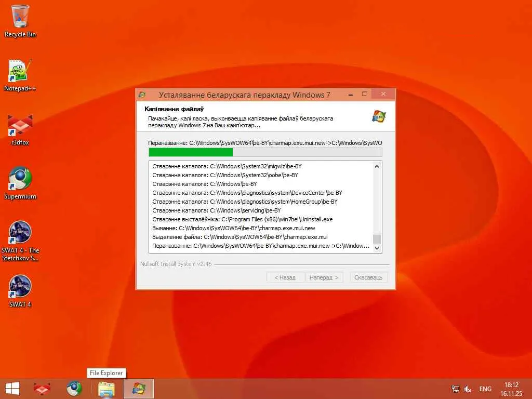The width and height of the screenshot is (532, 399).
Task: Select log line ending with HomeGroup\be-BY
Action: click(x=245, y=202)
